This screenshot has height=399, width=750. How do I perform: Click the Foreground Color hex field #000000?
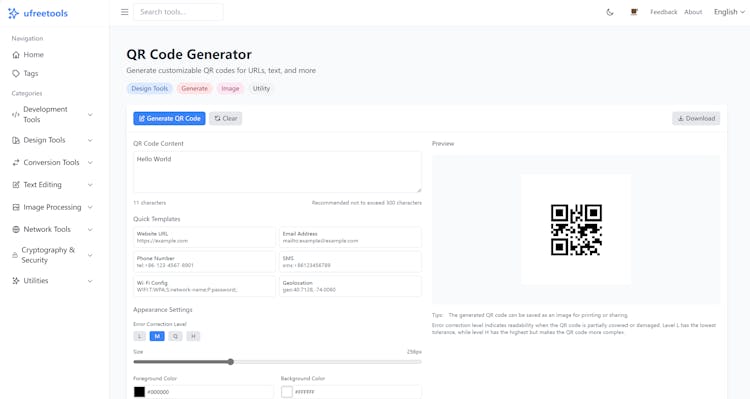(x=210, y=392)
